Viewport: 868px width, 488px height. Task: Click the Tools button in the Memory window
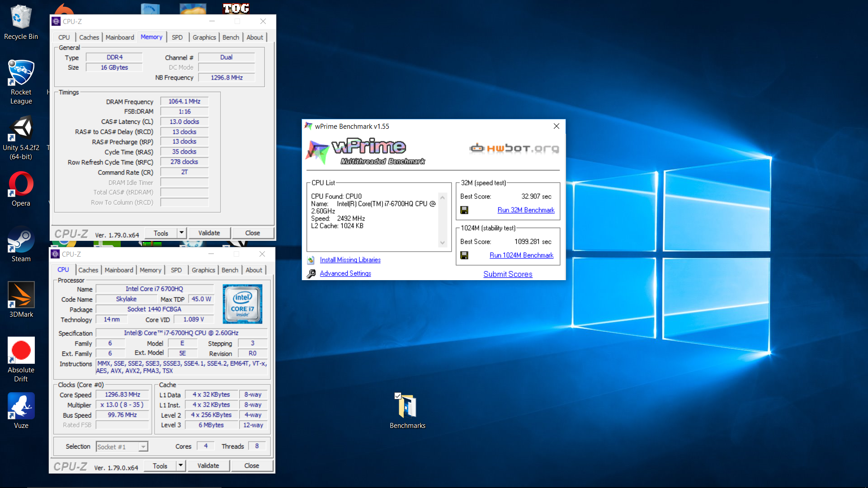click(161, 233)
